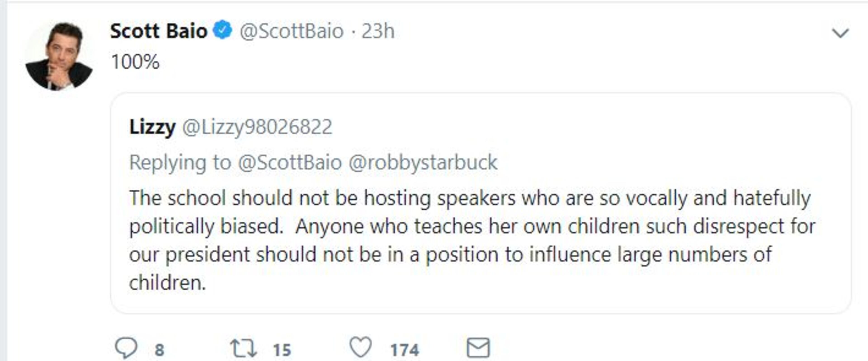
Task: Click the 100% tweet text
Action: [135, 62]
